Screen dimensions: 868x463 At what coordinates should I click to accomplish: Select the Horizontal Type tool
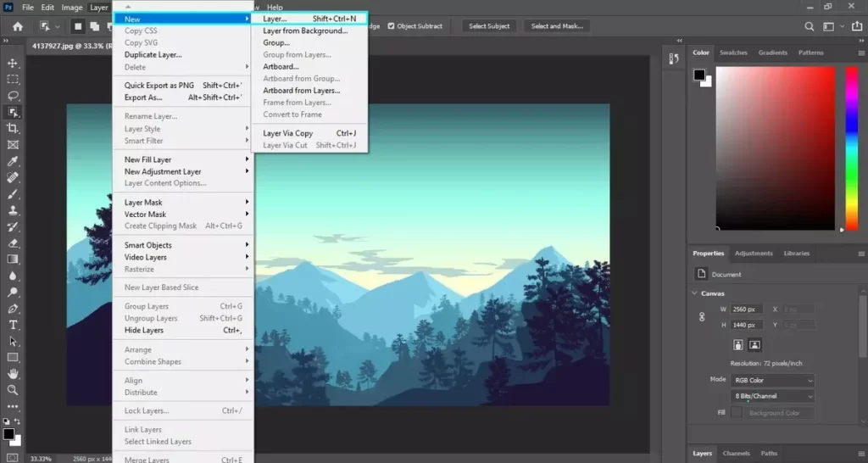click(13, 325)
